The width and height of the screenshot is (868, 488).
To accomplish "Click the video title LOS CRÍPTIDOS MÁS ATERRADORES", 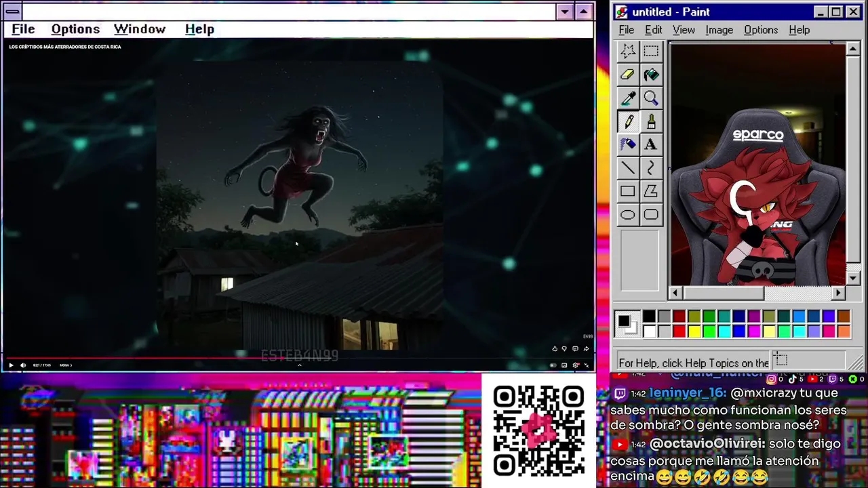I will [x=65, y=47].
